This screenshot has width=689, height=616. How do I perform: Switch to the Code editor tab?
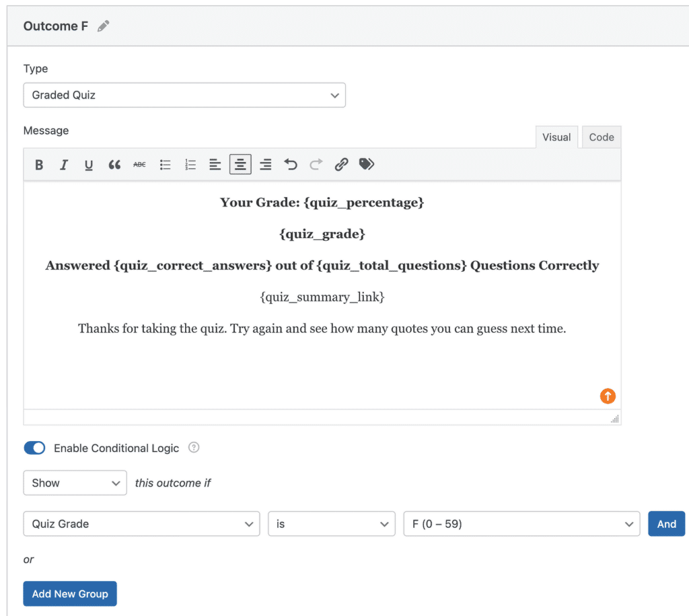601,137
